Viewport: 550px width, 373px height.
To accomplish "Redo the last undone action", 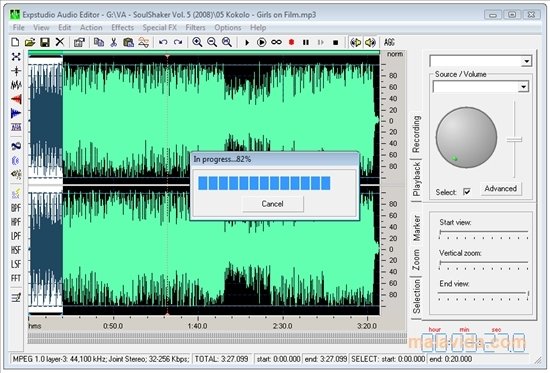I will click(178, 42).
